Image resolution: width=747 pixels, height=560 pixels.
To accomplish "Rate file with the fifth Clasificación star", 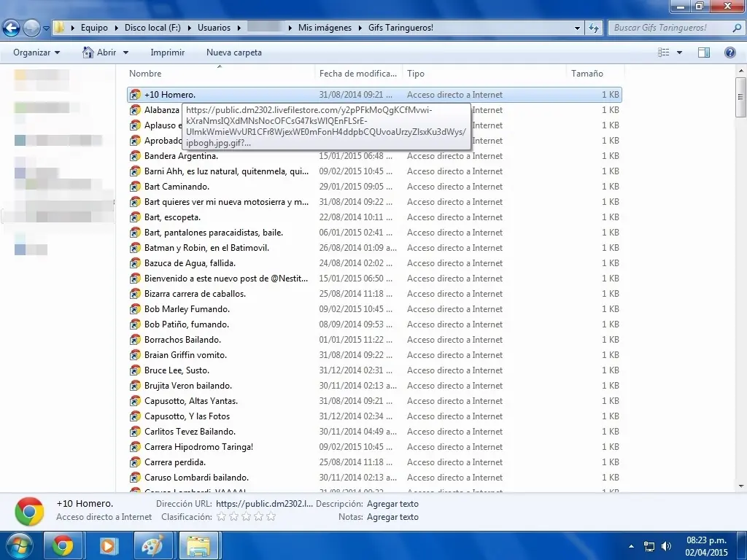I will (x=271, y=517).
